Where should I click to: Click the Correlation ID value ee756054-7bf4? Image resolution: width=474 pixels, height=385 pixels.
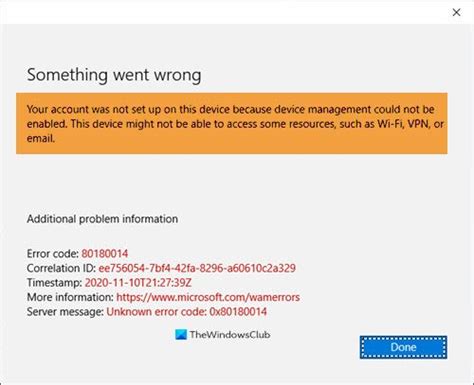[197, 268]
